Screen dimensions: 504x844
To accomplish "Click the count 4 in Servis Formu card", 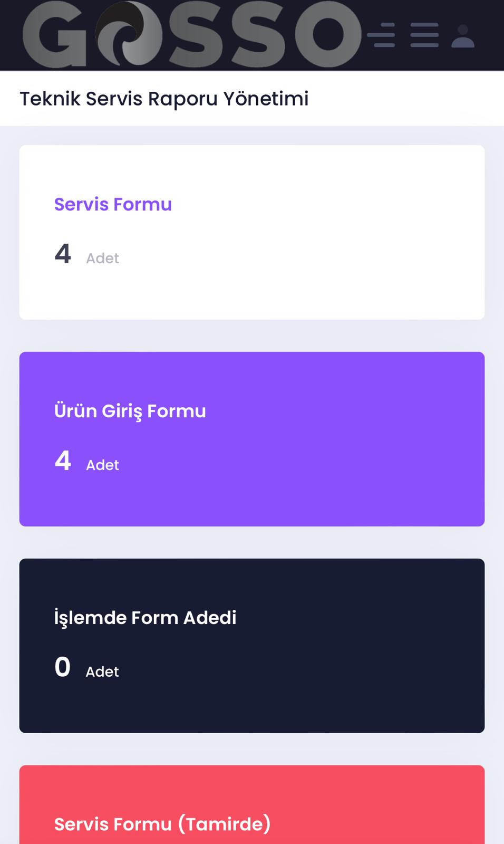I will click(63, 254).
